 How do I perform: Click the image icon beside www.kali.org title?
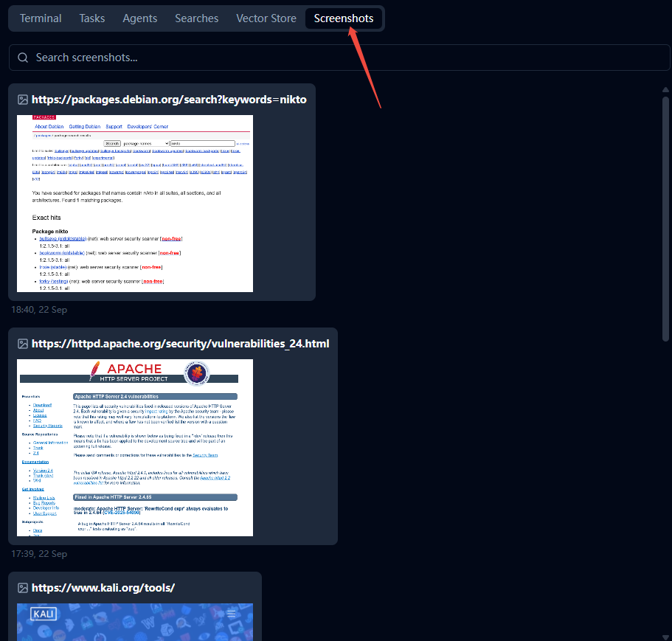(x=23, y=588)
